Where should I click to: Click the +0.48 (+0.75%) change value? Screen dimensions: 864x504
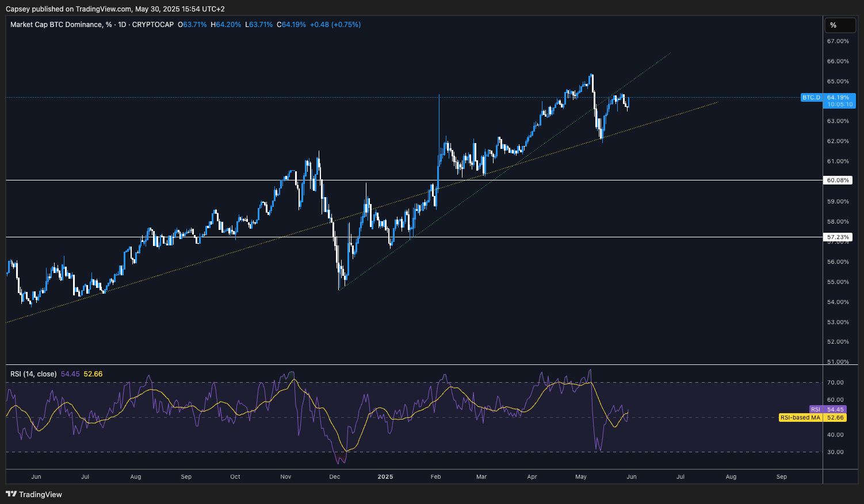335,25
